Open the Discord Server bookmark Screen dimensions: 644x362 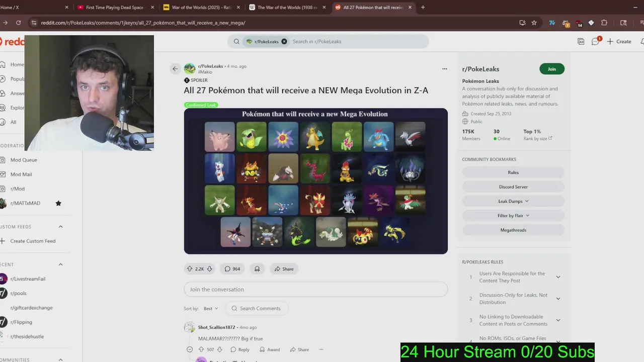click(513, 187)
